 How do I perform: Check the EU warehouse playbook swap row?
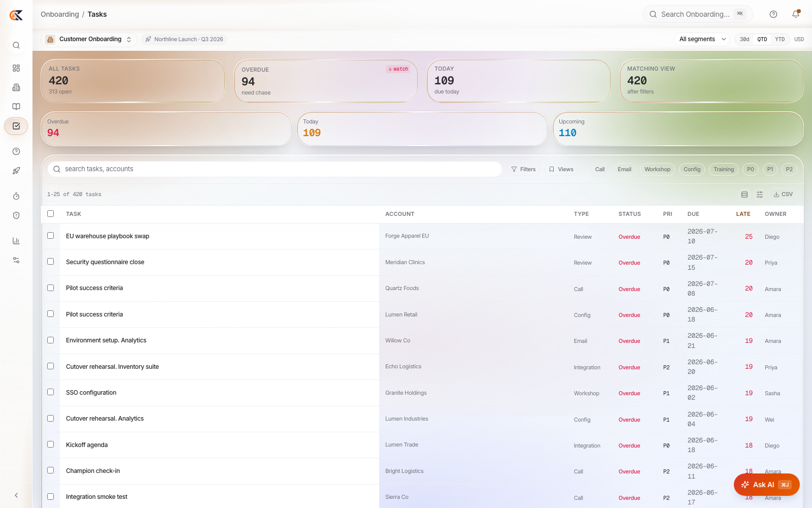[x=51, y=236]
